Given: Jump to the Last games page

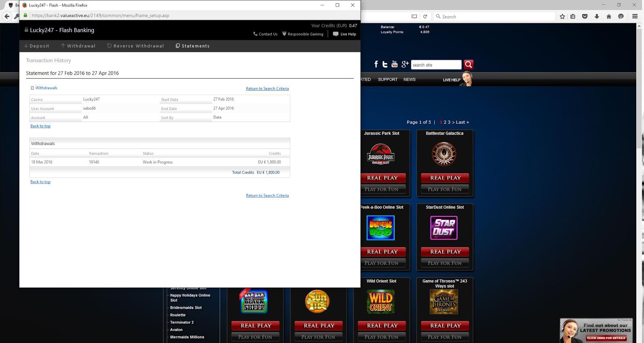Looking at the screenshot, I should [x=462, y=122].
